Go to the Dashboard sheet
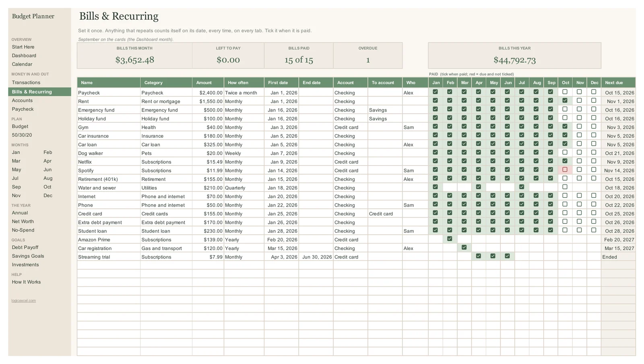This screenshot has height=364, width=644. pos(24,56)
